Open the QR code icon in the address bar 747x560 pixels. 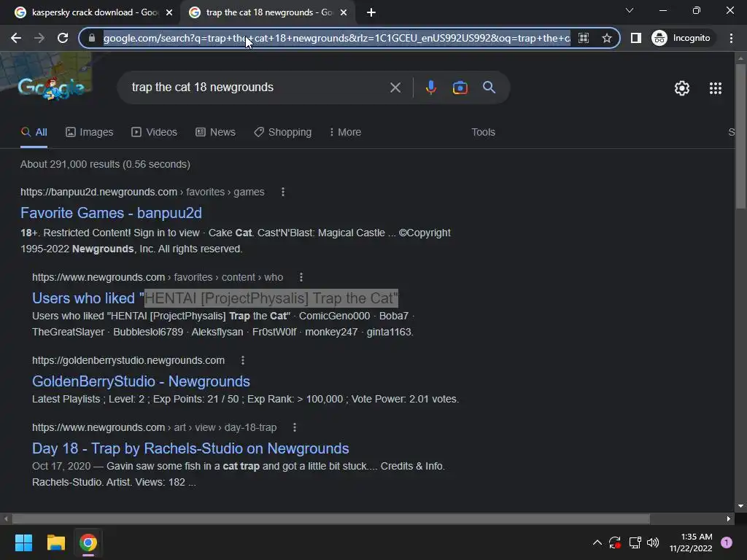584,38
